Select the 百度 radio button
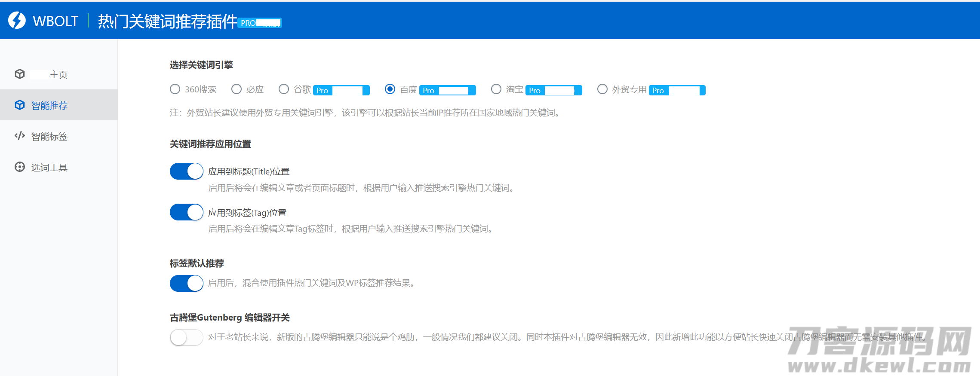The image size is (980, 376). point(390,89)
